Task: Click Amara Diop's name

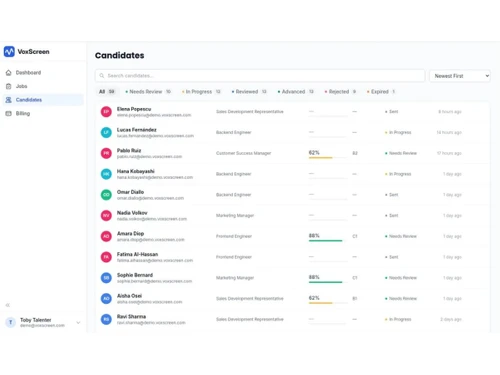Action: [x=130, y=234]
